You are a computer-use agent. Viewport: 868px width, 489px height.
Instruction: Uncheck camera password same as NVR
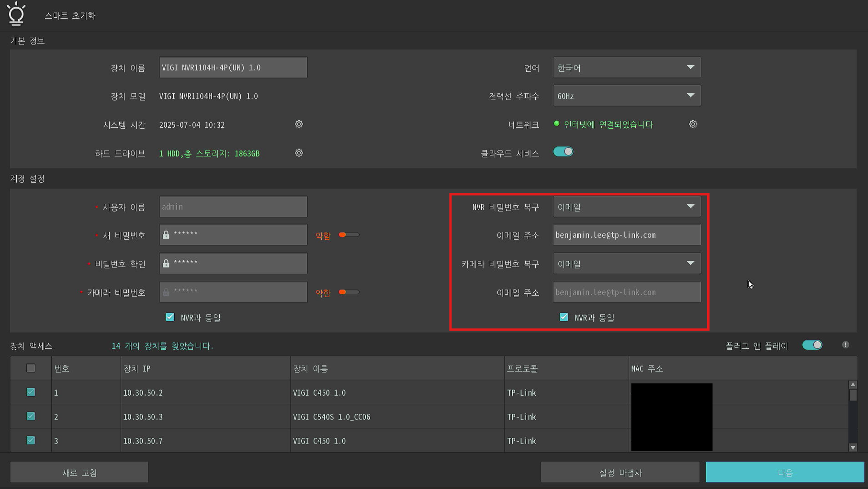[170, 317]
